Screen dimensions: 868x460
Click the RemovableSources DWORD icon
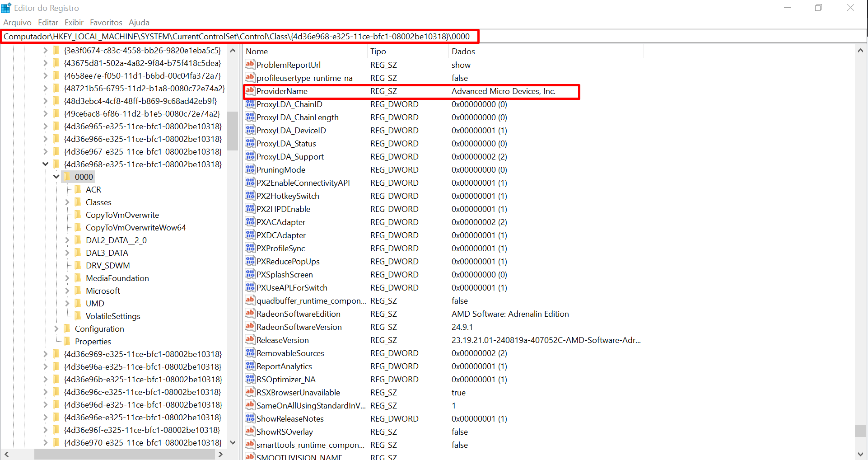(250, 353)
